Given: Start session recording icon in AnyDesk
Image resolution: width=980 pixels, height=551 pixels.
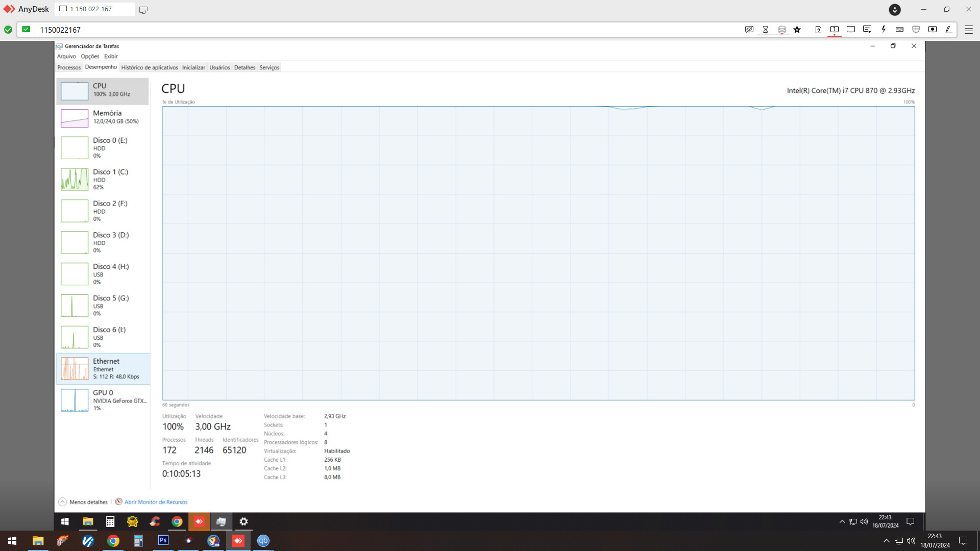Looking at the screenshot, I should pyautogui.click(x=933, y=30).
